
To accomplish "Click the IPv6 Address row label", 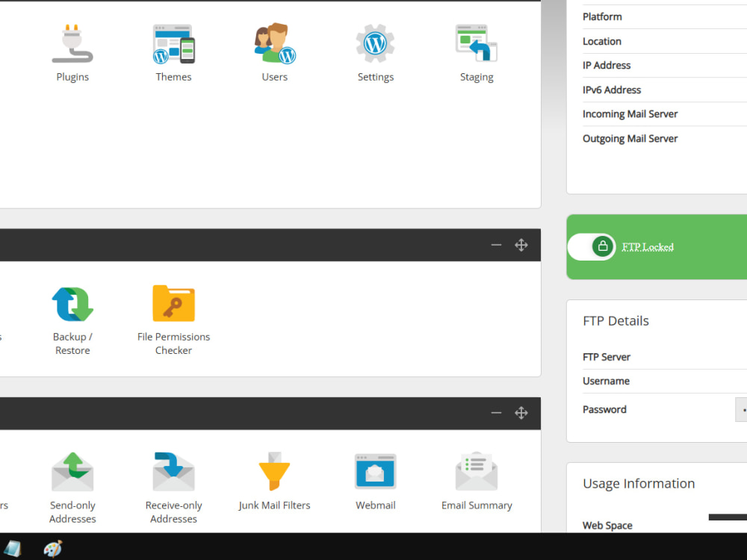I will (612, 90).
